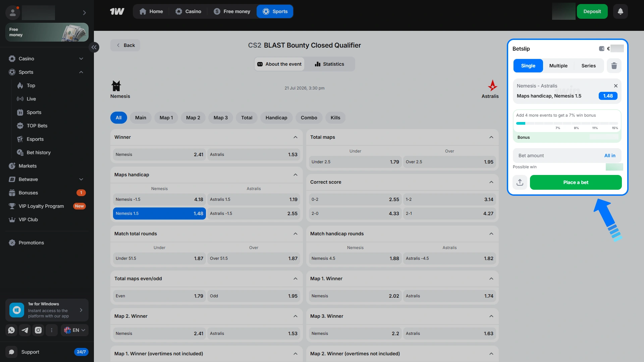Open Free money top navigation tab

[232, 11]
